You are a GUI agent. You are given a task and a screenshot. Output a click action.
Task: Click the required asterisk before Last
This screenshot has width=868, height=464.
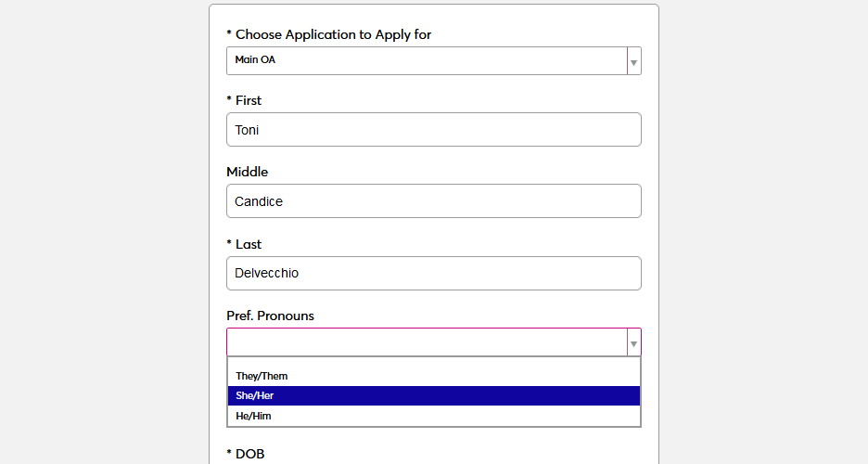pos(229,244)
